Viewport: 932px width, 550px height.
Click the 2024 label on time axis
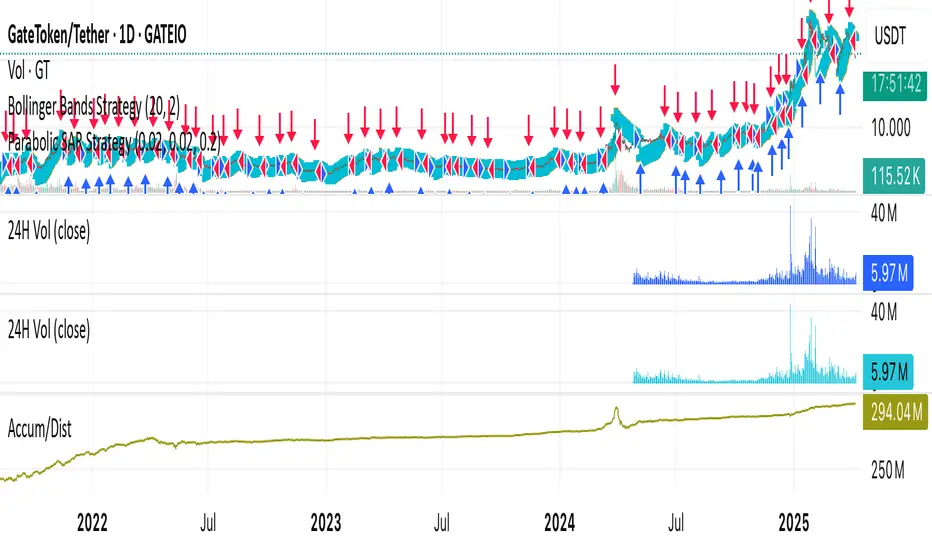tap(559, 523)
